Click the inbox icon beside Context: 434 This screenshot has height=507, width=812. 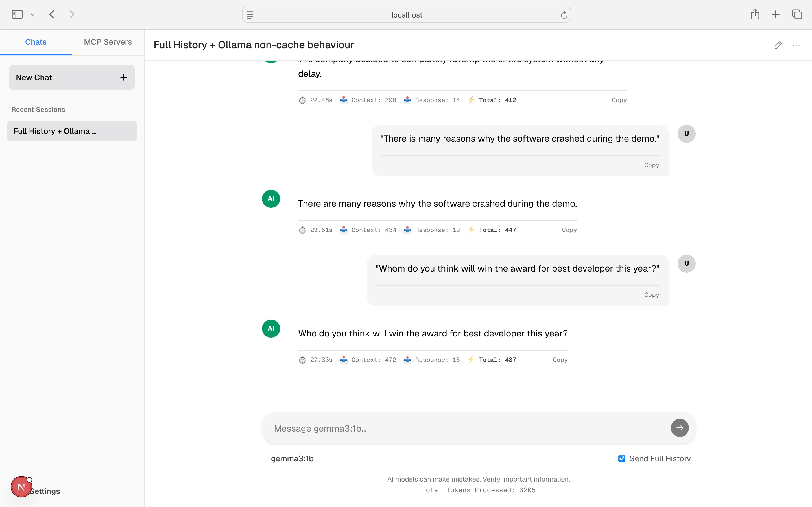tap(344, 230)
